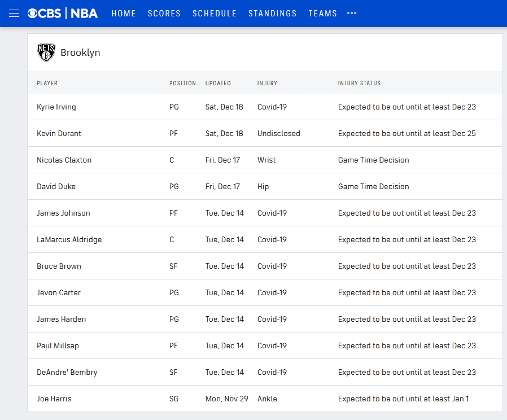
Task: Expand the three-dots more menu
Action: [352, 14]
